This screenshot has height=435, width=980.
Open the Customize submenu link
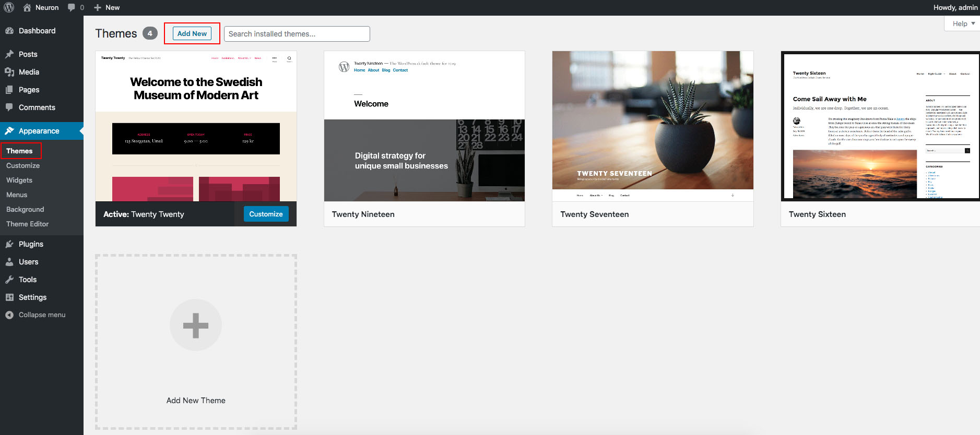coord(23,165)
